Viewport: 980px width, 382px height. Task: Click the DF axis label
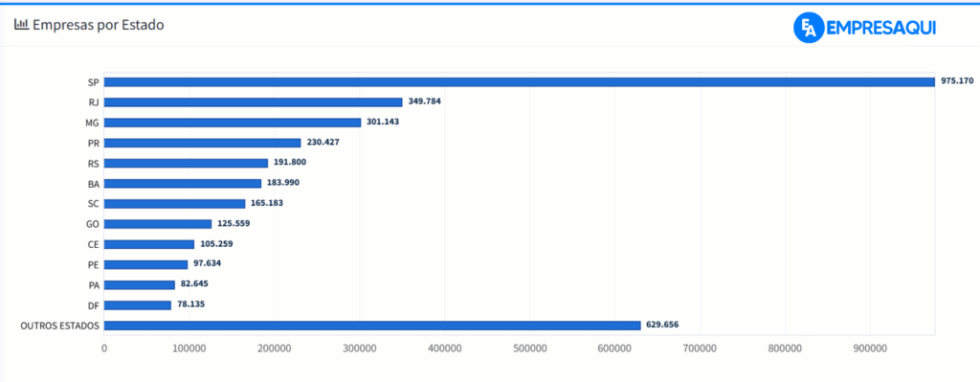(x=93, y=305)
